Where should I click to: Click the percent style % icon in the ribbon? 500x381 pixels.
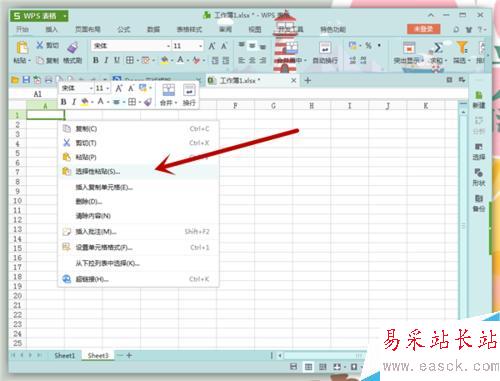(x=368, y=45)
